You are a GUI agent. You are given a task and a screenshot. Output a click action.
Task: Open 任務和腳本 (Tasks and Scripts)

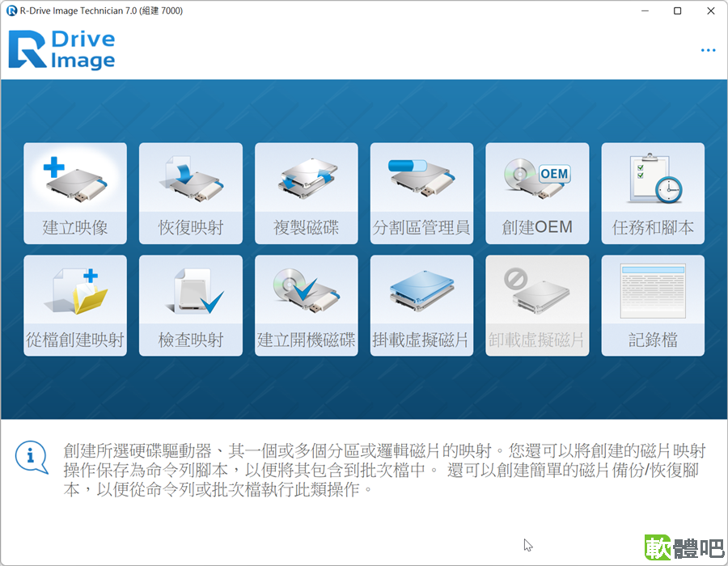coord(653,192)
